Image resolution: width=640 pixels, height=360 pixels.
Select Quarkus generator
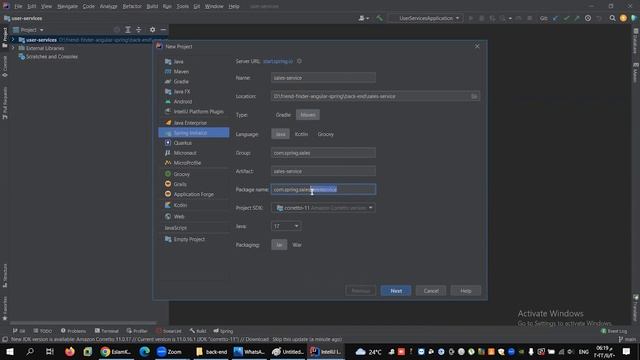tap(182, 143)
